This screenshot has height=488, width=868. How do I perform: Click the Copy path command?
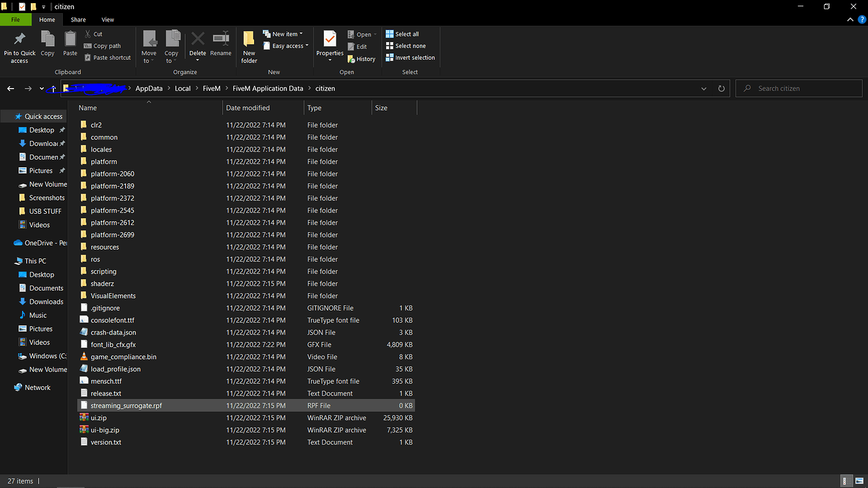(x=103, y=46)
